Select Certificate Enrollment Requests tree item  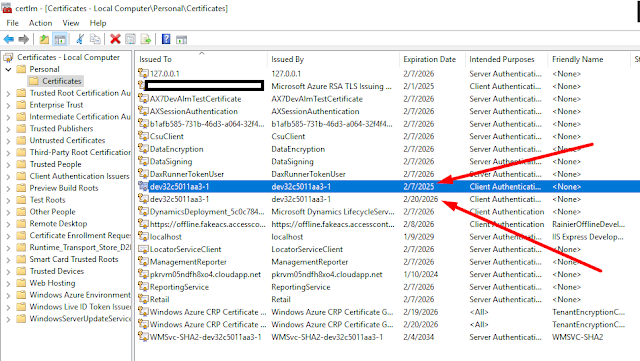coord(80,235)
